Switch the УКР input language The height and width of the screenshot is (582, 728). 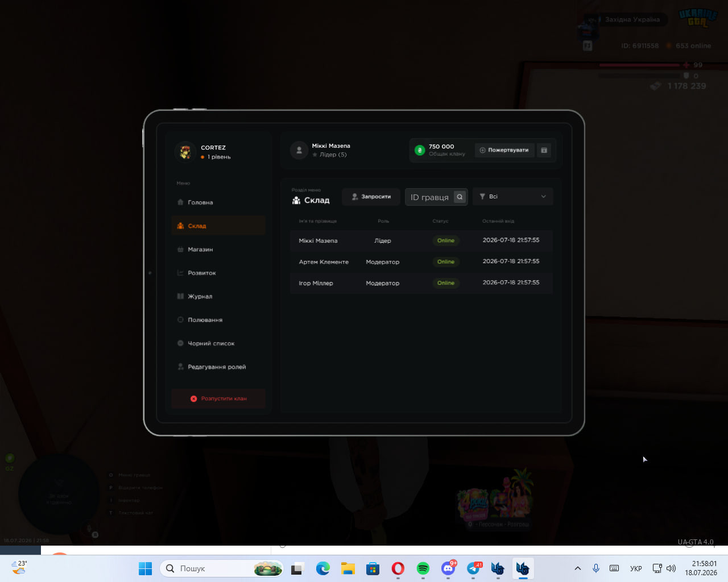(636, 568)
